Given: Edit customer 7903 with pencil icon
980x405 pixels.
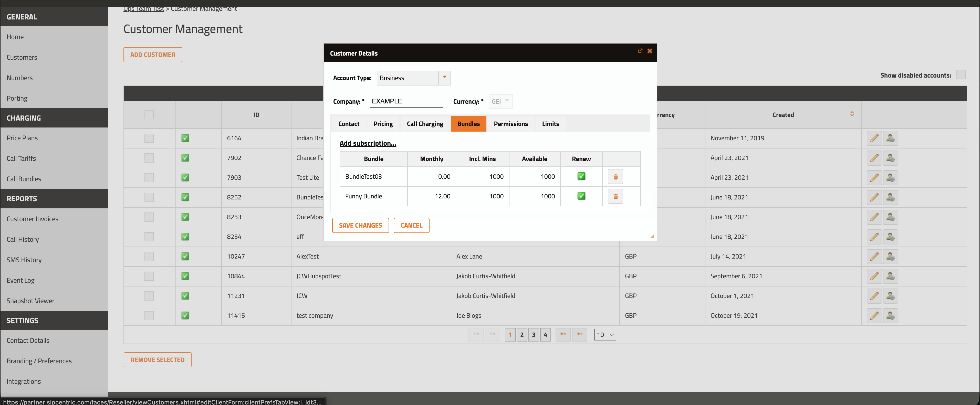Looking at the screenshot, I should pos(874,178).
